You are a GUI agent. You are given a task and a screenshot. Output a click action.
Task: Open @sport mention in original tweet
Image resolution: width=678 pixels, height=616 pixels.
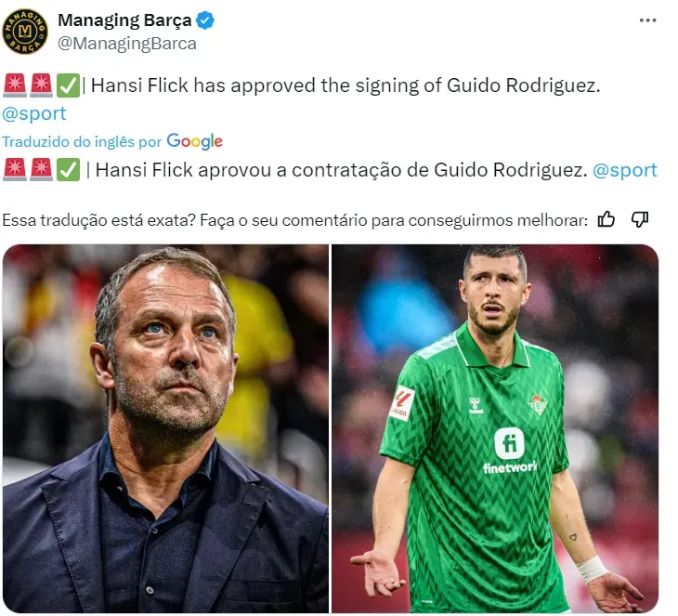click(x=34, y=113)
